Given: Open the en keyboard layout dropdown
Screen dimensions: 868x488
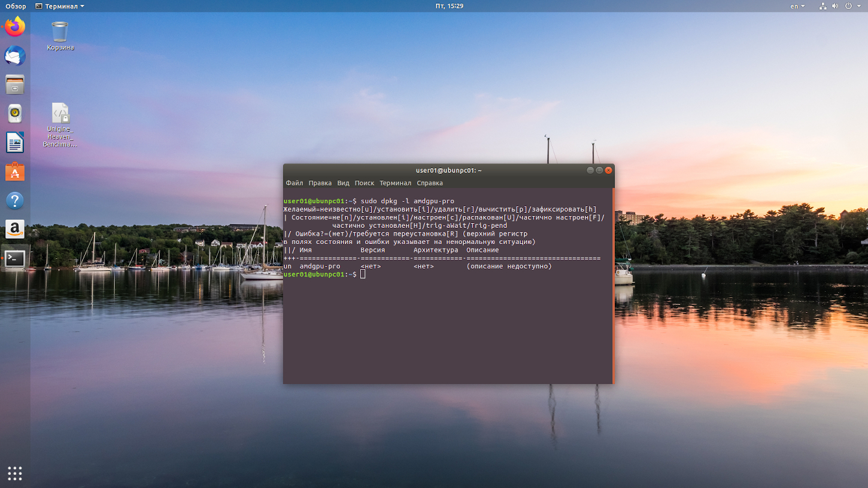Looking at the screenshot, I should coord(797,6).
